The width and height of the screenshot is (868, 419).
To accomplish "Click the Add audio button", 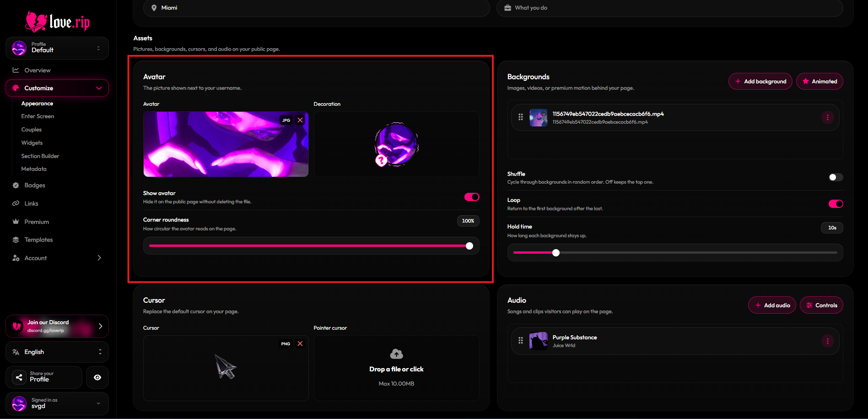I will click(x=772, y=305).
